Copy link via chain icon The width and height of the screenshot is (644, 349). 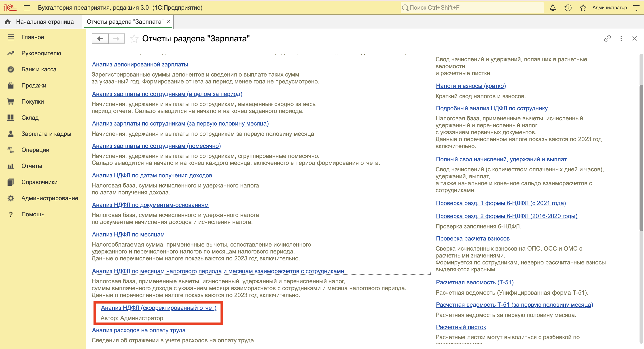pyautogui.click(x=607, y=38)
